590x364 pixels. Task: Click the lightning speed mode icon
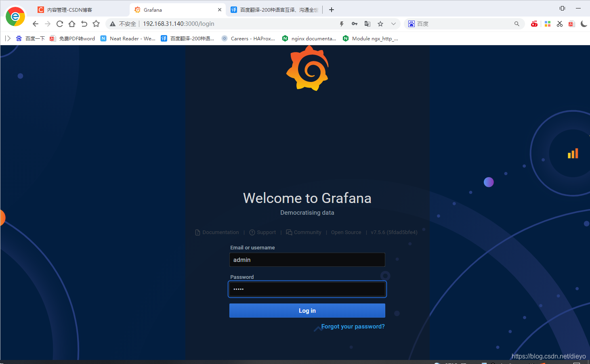(x=342, y=24)
